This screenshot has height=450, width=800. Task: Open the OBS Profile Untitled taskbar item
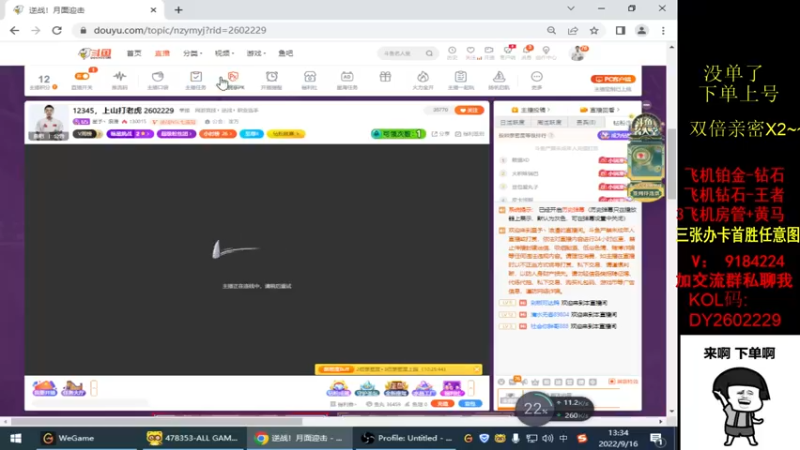407,438
